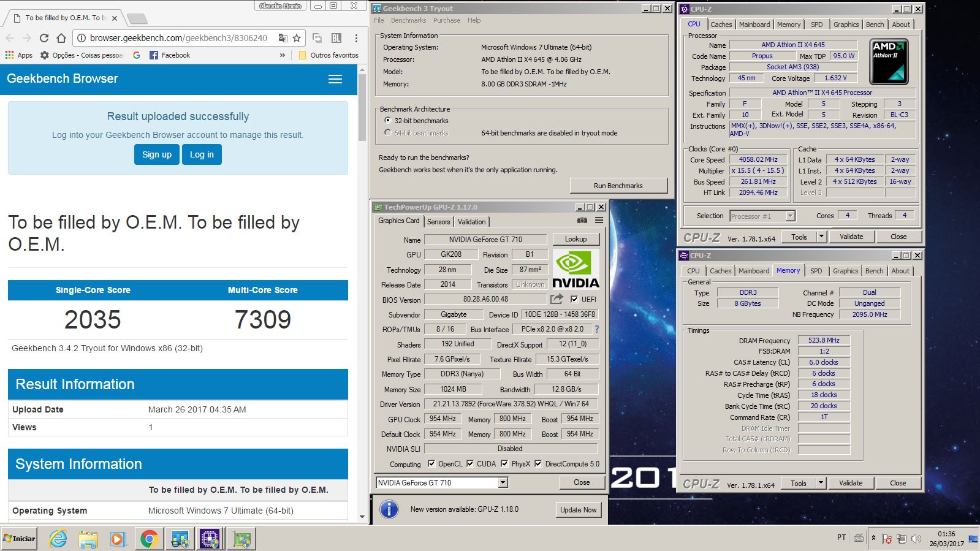Switch to the Validation tab in GPU-Z
The height and width of the screenshot is (551, 980).
471,222
